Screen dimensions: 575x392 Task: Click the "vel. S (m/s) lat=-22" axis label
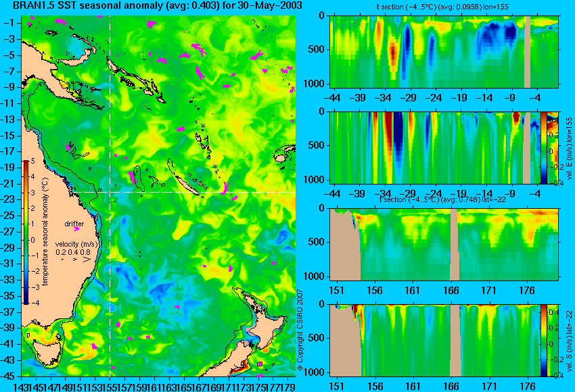[x=569, y=341]
